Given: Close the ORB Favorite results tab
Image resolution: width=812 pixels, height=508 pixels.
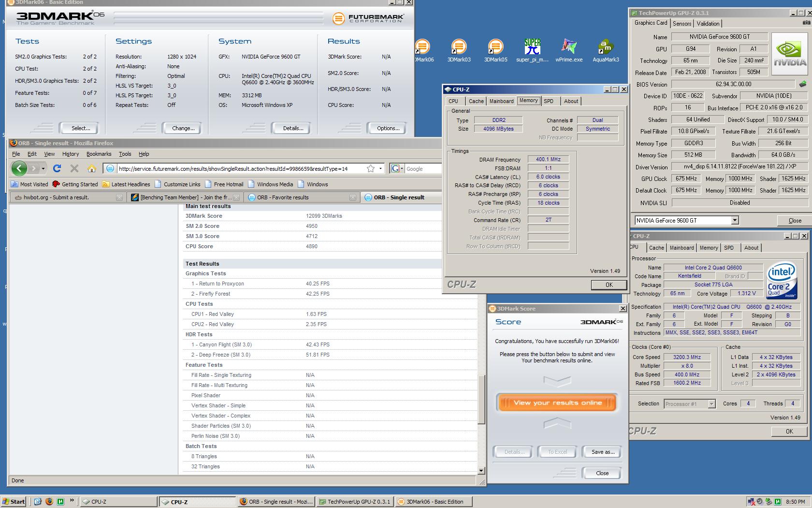Looking at the screenshot, I should pyautogui.click(x=353, y=197).
